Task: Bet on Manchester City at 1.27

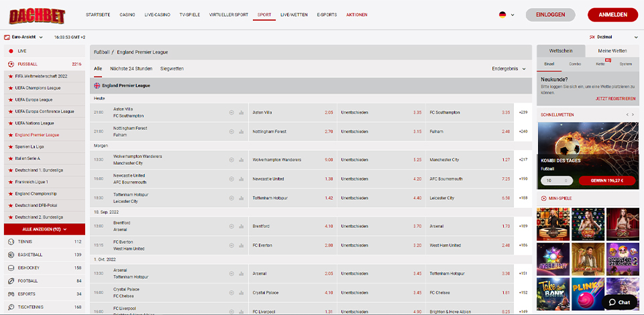Action: point(470,160)
